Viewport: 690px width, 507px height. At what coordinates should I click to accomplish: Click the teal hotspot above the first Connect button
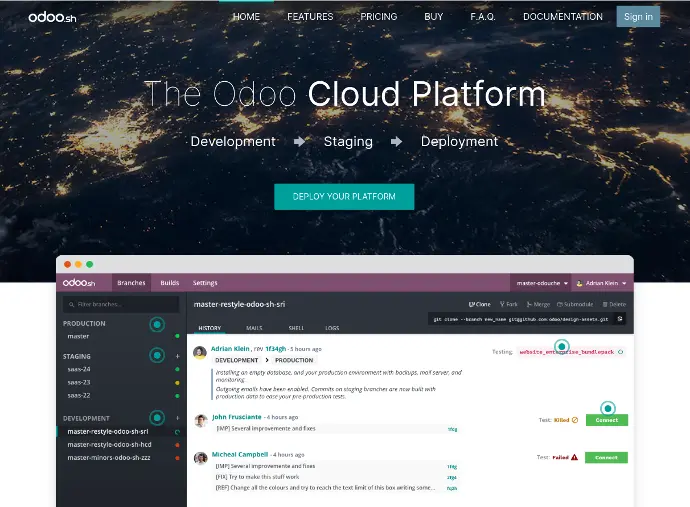click(x=608, y=408)
